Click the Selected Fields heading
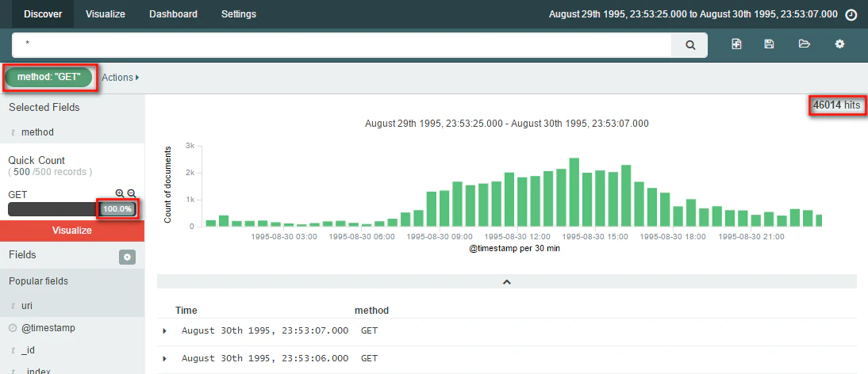Image resolution: width=868 pixels, height=374 pixels. 44,107
